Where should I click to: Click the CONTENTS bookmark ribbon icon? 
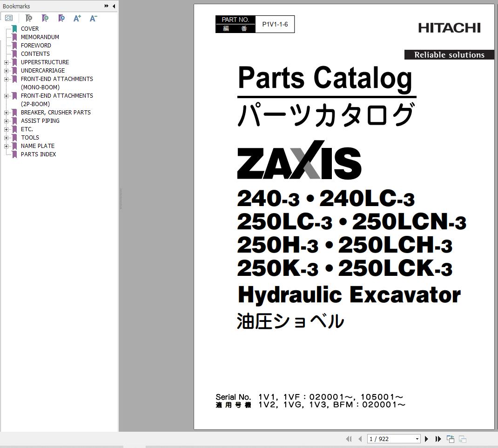click(14, 54)
